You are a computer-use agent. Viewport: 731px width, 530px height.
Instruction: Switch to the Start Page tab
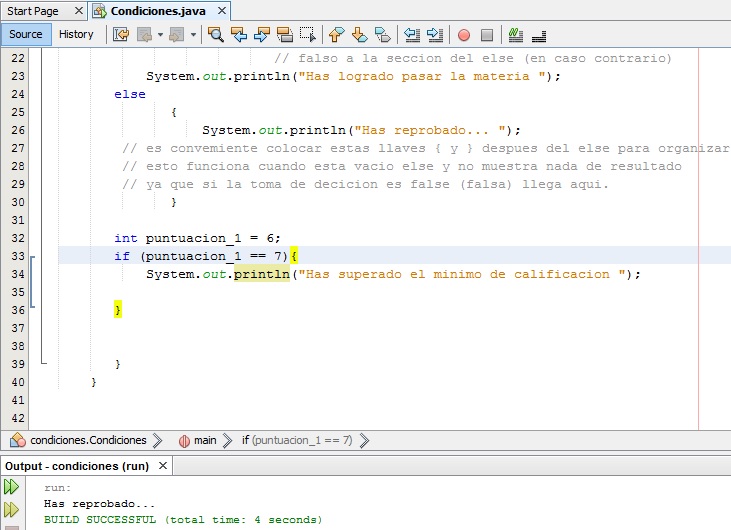point(33,11)
